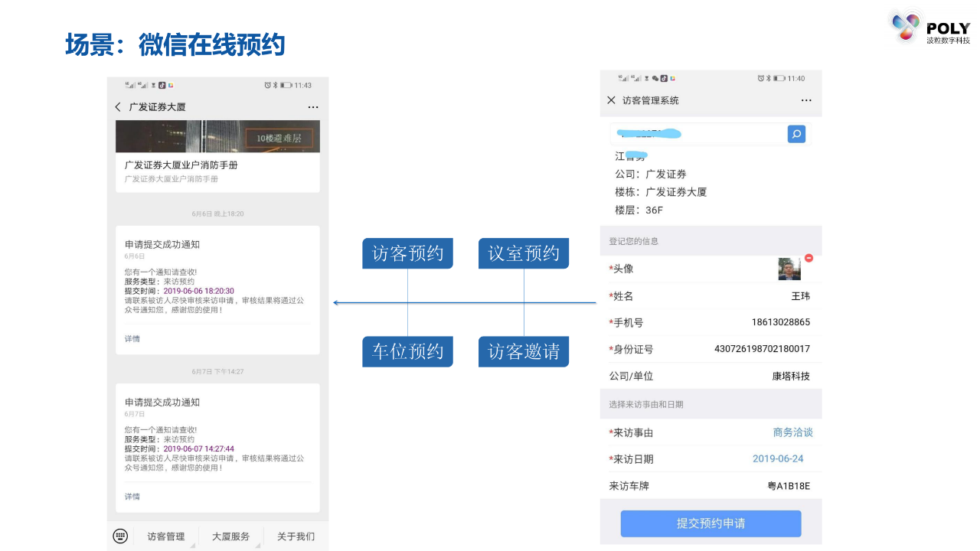Click the 6月6日 晚上18:20 time label

pos(217,214)
